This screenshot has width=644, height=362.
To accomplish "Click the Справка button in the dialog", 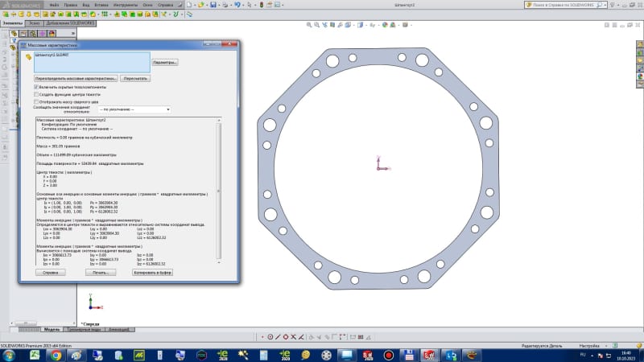I will pos(51,273).
